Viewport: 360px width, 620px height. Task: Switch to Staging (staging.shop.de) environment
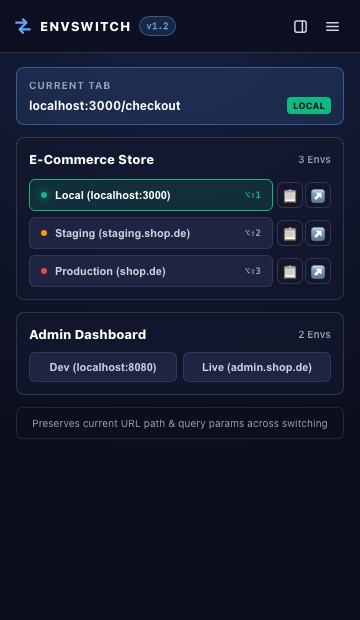151,233
